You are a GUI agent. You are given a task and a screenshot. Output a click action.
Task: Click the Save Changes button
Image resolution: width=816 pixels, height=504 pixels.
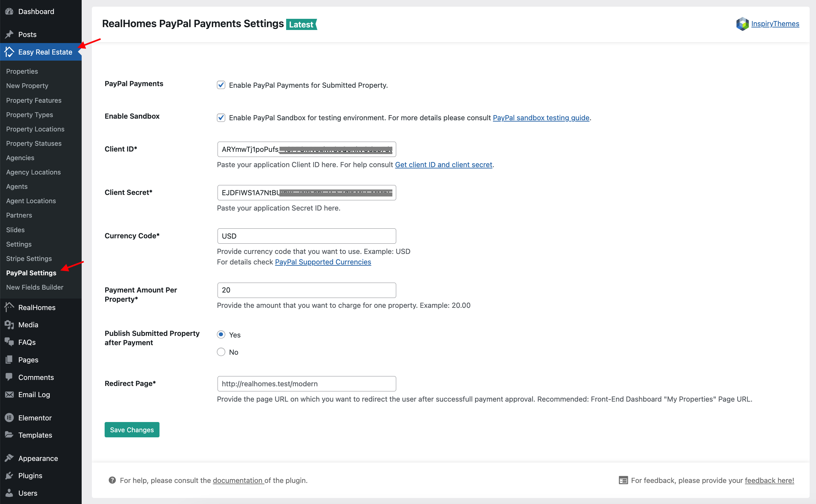[132, 430]
